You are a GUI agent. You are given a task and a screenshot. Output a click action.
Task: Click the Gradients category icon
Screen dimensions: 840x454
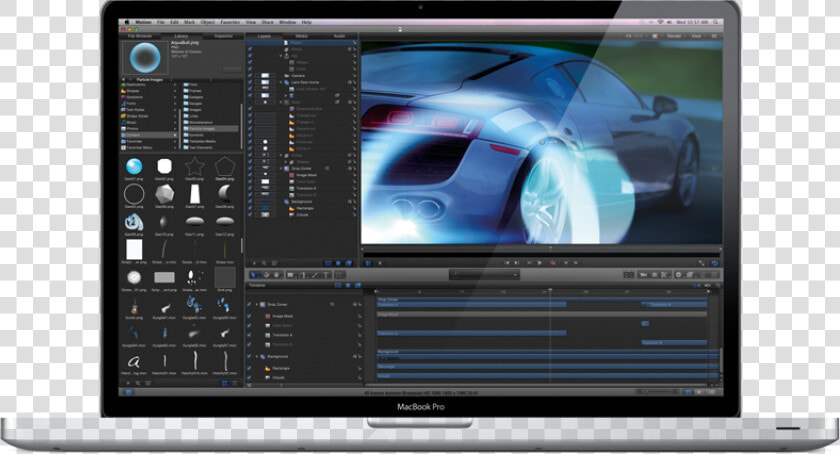click(123, 97)
